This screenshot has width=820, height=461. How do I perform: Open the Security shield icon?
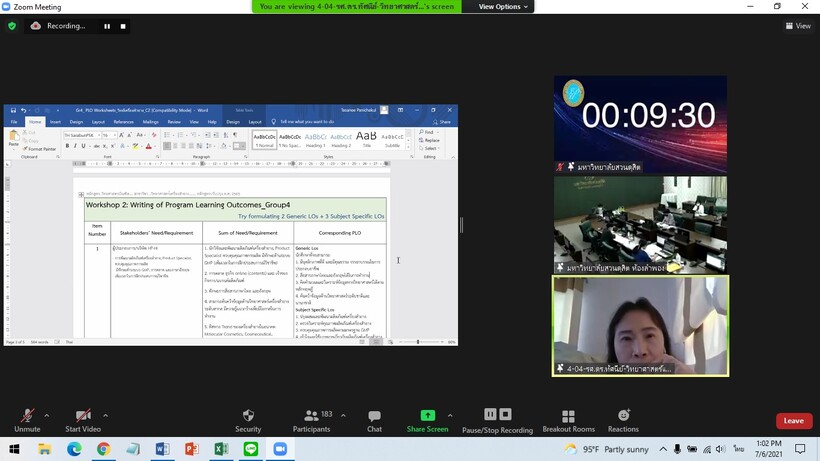248,416
